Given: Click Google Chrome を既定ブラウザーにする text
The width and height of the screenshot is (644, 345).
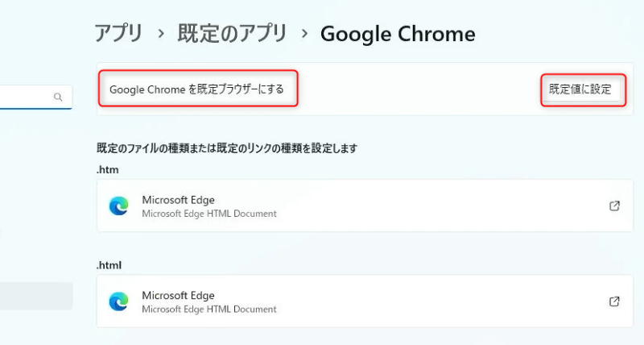Looking at the screenshot, I should pos(196,89).
